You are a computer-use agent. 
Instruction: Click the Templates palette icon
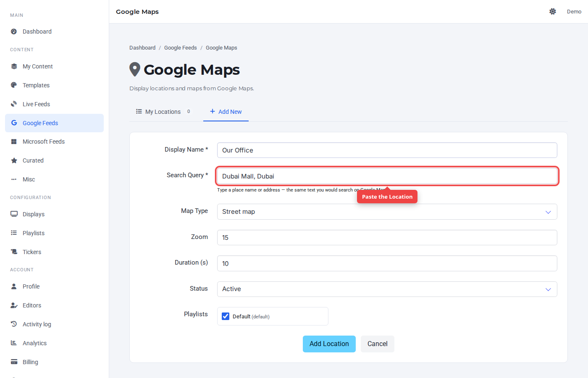14,85
